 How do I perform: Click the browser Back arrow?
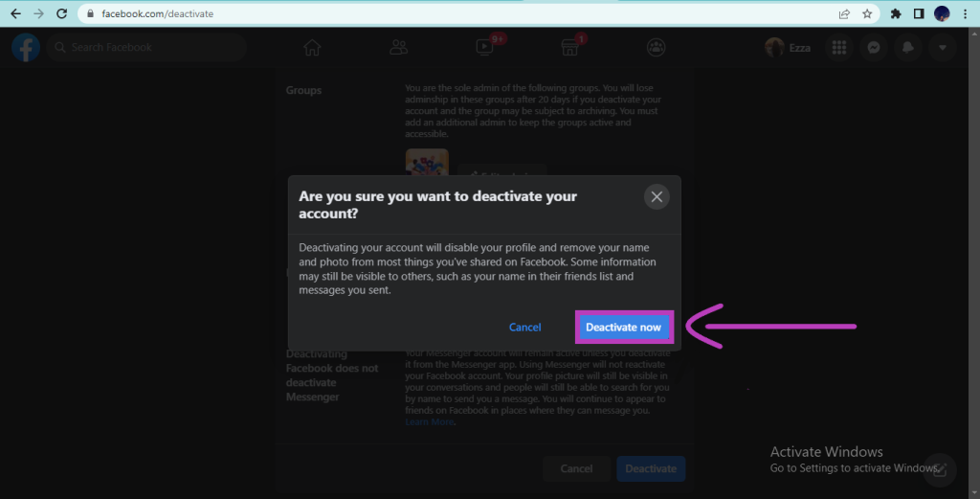point(15,13)
